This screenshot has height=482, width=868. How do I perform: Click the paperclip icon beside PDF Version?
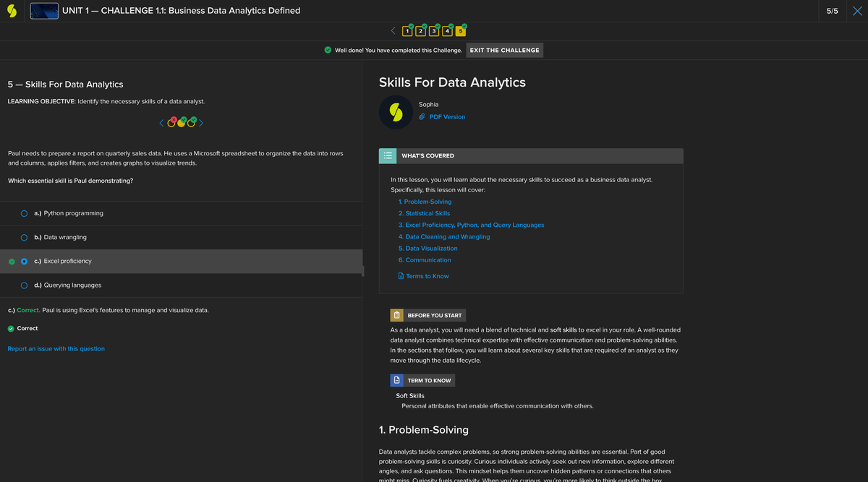click(x=422, y=116)
